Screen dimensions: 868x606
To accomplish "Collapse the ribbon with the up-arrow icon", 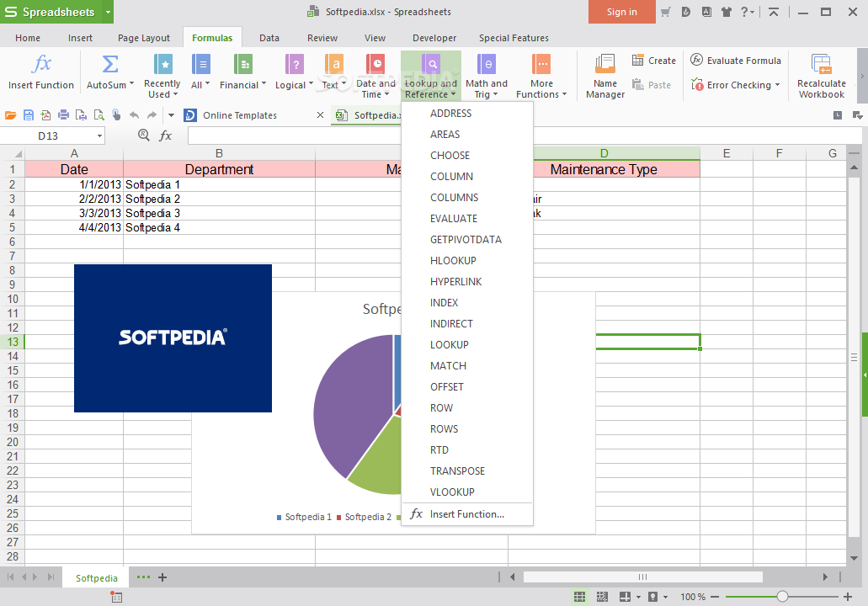I will 774,12.
